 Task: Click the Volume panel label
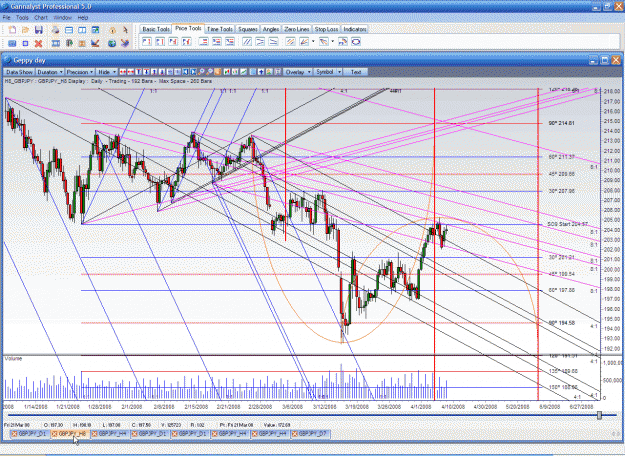(x=13, y=359)
